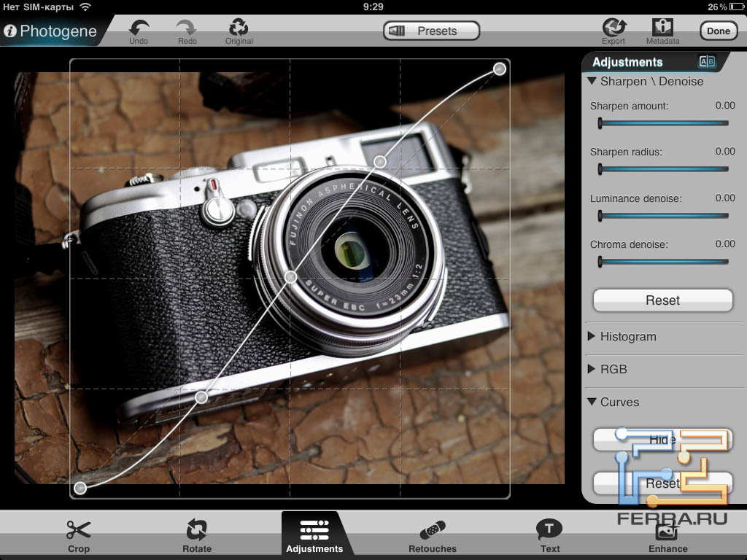Open the Export icon

614,28
